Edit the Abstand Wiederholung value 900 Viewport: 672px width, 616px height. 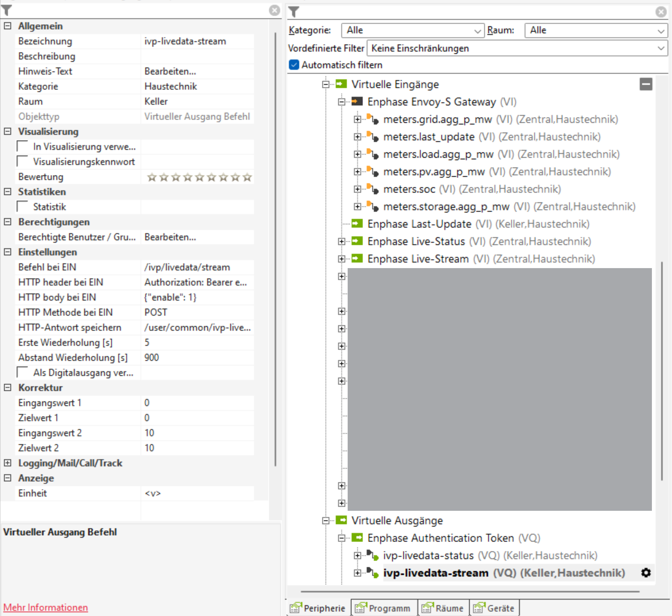197,357
